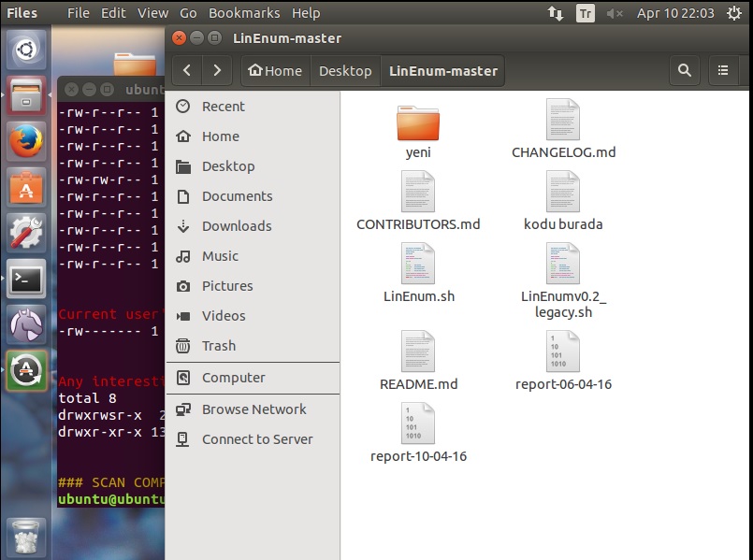Click Desktop in the path bar
This screenshot has height=560, width=753.
click(x=345, y=71)
